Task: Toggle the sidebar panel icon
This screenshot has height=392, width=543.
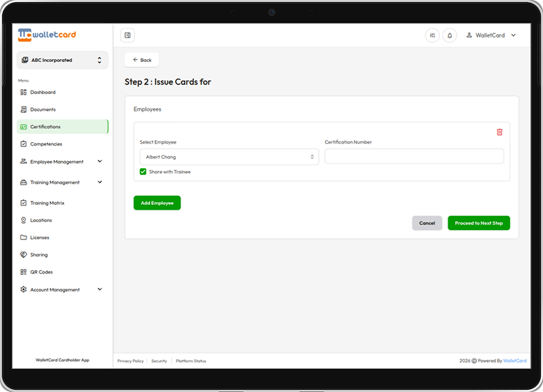Action: click(127, 35)
